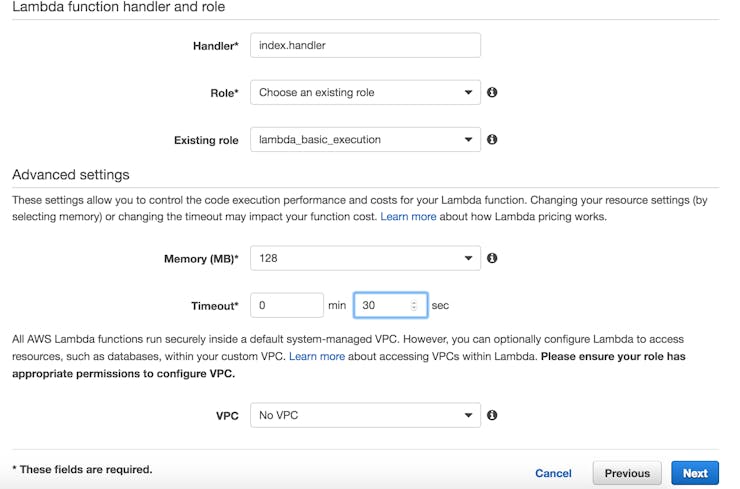Follow Learn more link about Lambda pricing

tap(408, 217)
